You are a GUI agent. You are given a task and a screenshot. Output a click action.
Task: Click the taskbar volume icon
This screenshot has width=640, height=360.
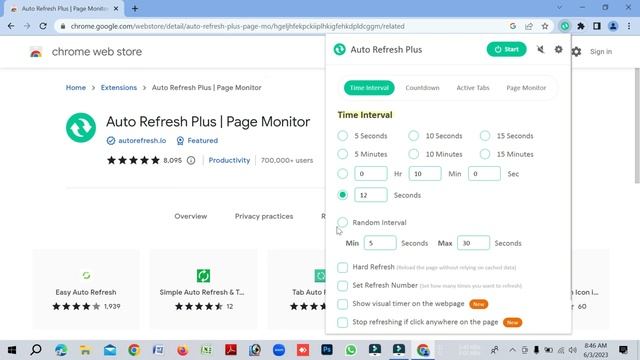[573, 350]
